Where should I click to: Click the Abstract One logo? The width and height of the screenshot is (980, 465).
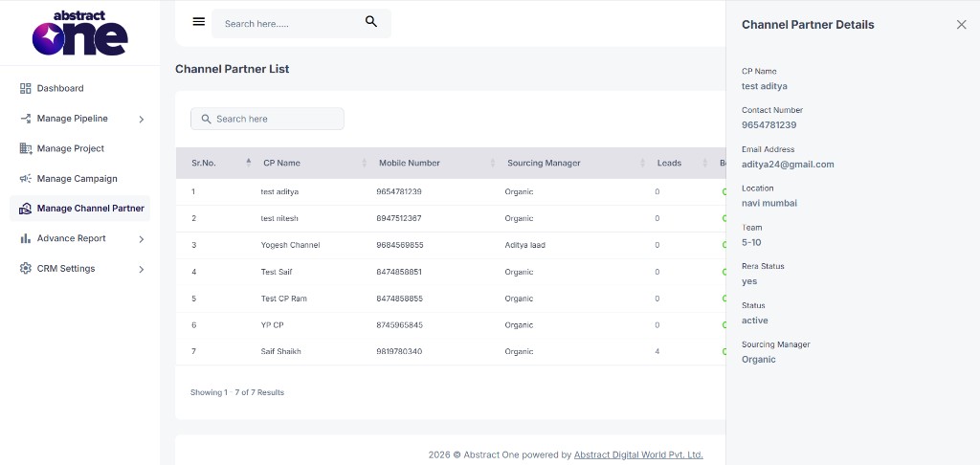80,33
